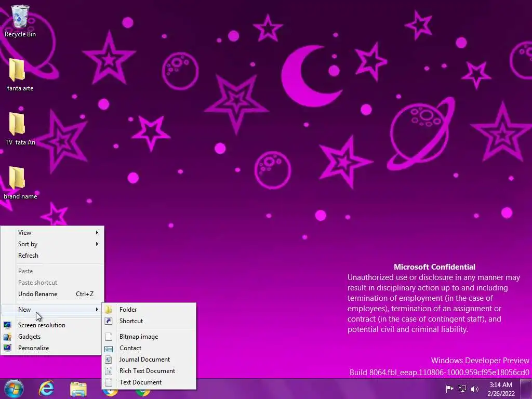The height and width of the screenshot is (399, 532).
Task: Open Windows Explorer from taskbar
Action: (x=78, y=389)
